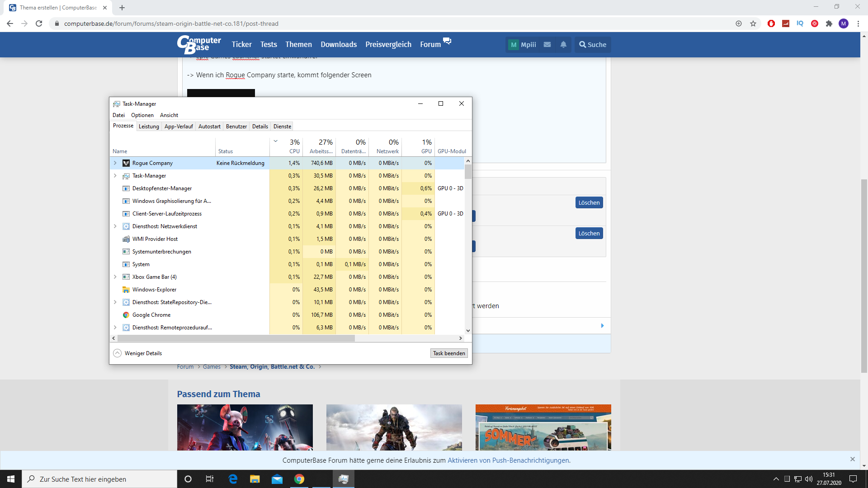Viewport: 868px width, 488px height.
Task: Open Action Center notification icon
Action: click(853, 479)
